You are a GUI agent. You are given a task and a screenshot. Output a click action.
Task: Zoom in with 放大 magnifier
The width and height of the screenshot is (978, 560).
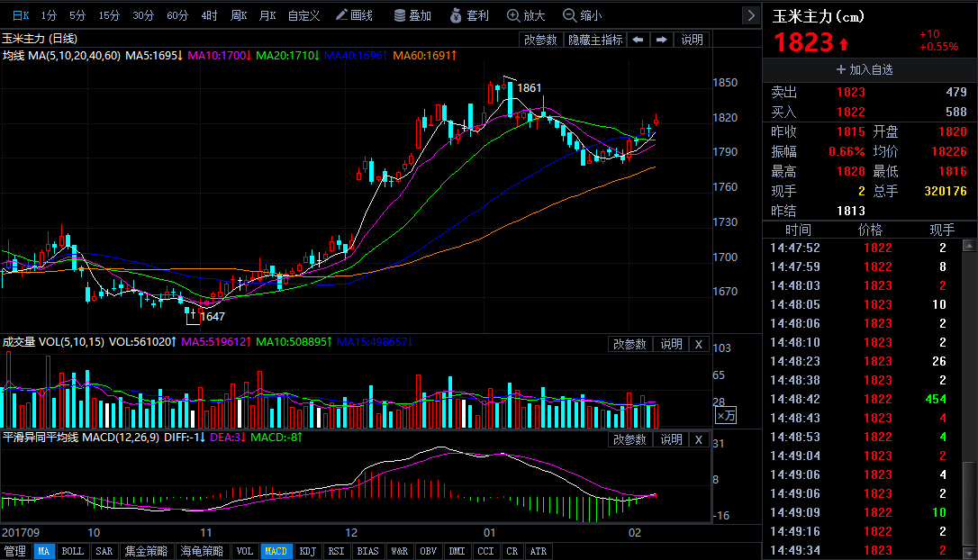click(x=526, y=15)
